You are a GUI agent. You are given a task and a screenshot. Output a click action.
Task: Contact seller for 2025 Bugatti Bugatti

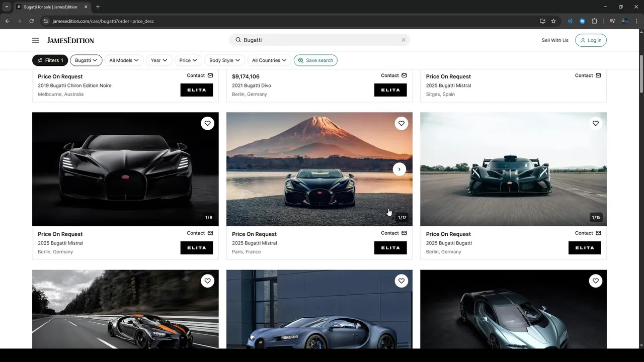click(x=588, y=233)
